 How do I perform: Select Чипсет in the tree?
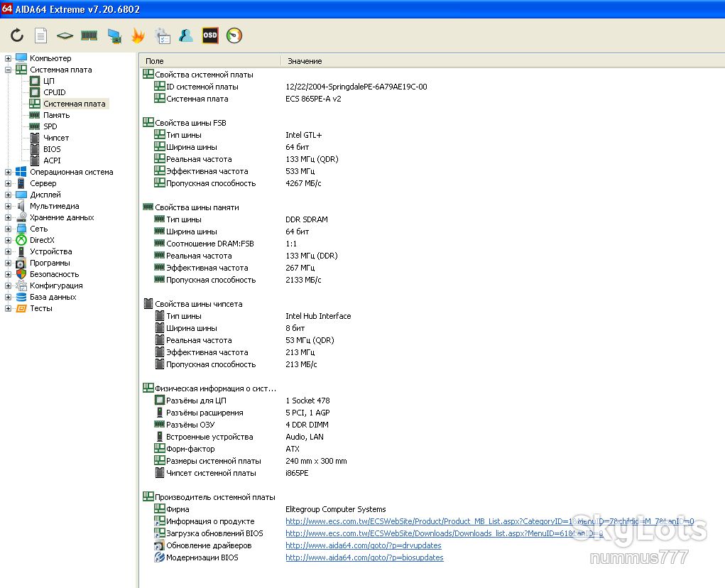[x=56, y=138]
